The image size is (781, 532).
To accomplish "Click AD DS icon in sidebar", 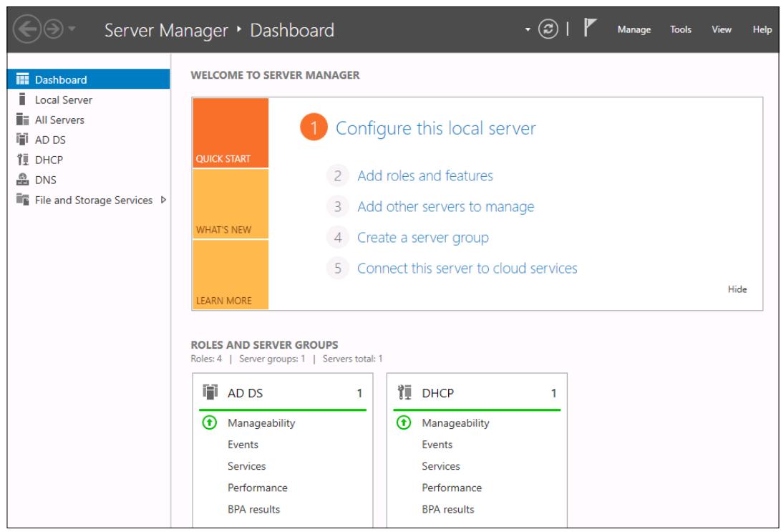I will (22, 139).
